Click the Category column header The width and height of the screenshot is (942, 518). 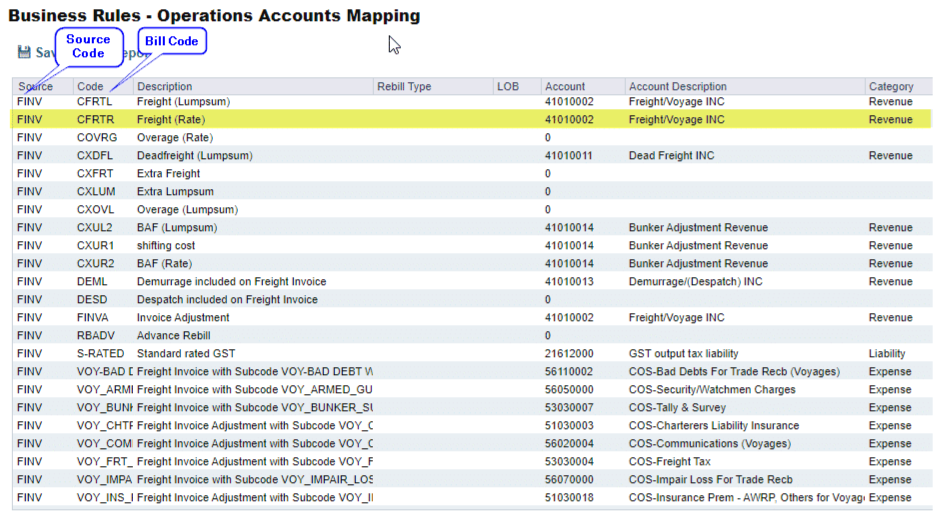coord(890,87)
